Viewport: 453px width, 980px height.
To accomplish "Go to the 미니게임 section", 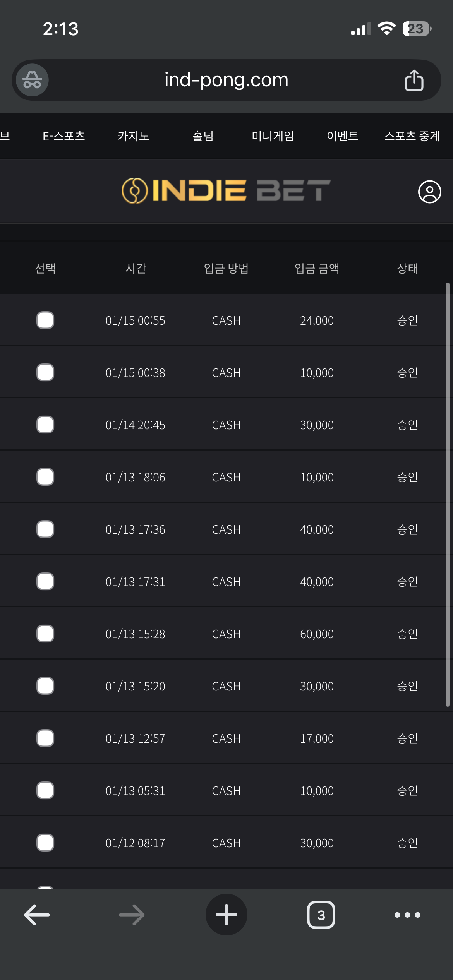I will (273, 136).
